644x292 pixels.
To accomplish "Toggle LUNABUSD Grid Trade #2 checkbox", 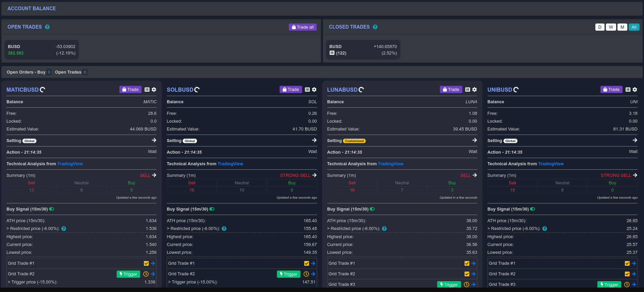I will [467, 274].
